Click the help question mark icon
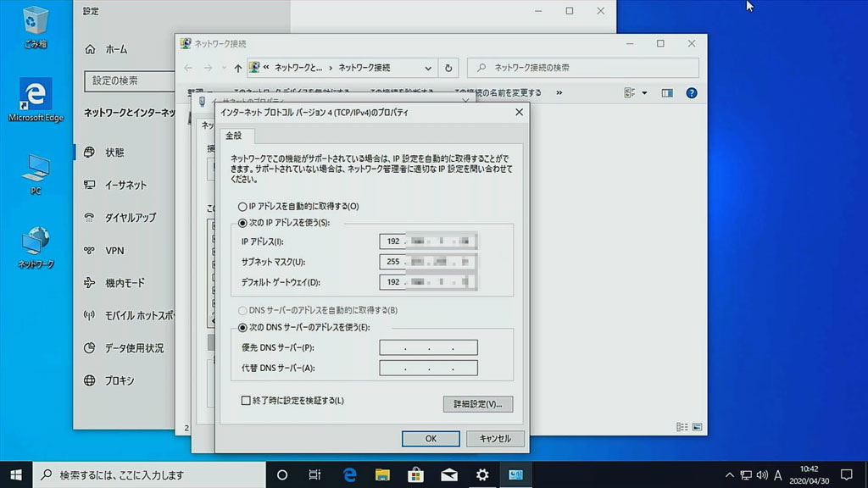This screenshot has height=488, width=868. tap(692, 92)
